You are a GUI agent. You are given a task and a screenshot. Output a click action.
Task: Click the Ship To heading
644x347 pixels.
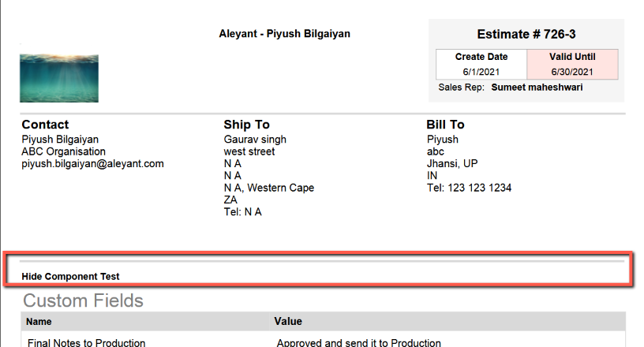246,125
